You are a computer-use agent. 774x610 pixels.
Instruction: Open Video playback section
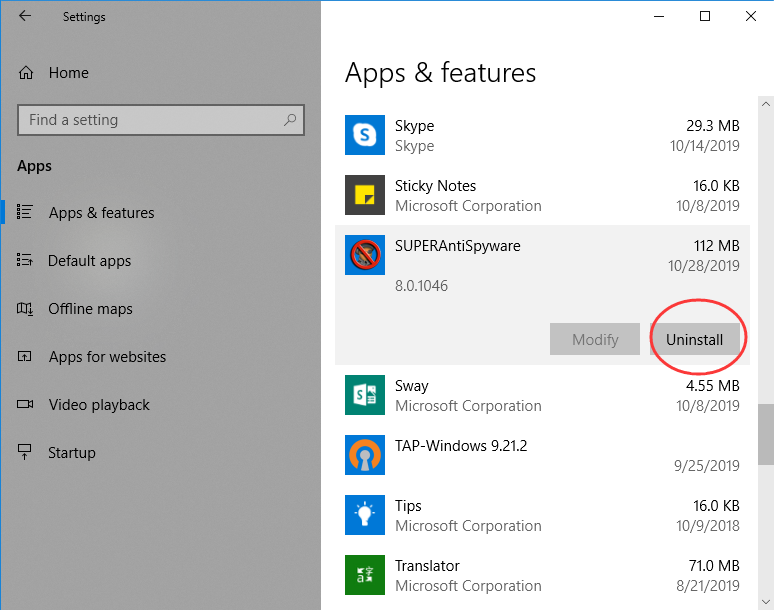99,405
